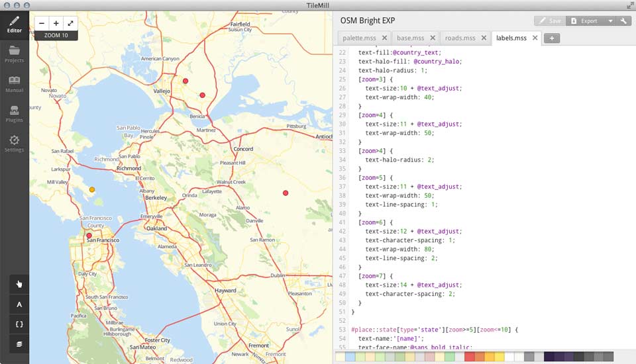Image resolution: width=636 pixels, height=364 pixels.
Task: Open the Carto reference braces icon
Action: point(19,324)
